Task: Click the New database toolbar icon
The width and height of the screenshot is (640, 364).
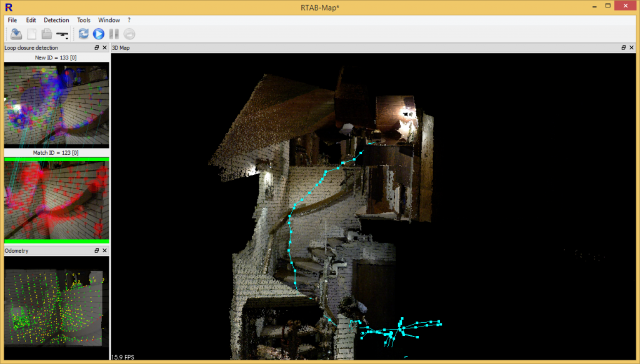Action: pos(31,34)
